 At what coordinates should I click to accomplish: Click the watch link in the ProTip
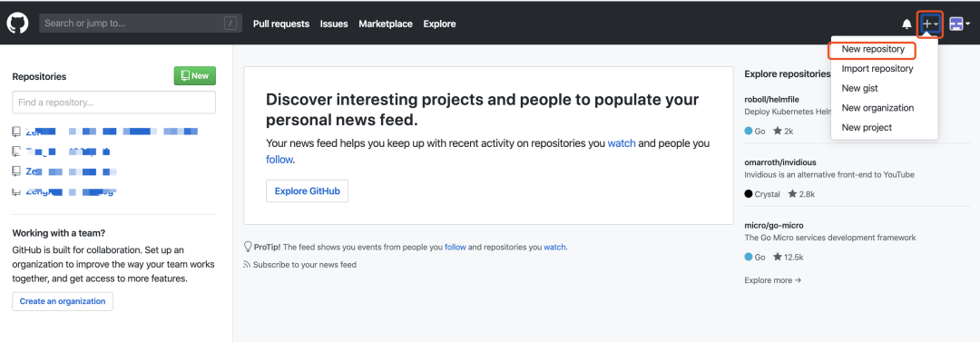tap(554, 247)
